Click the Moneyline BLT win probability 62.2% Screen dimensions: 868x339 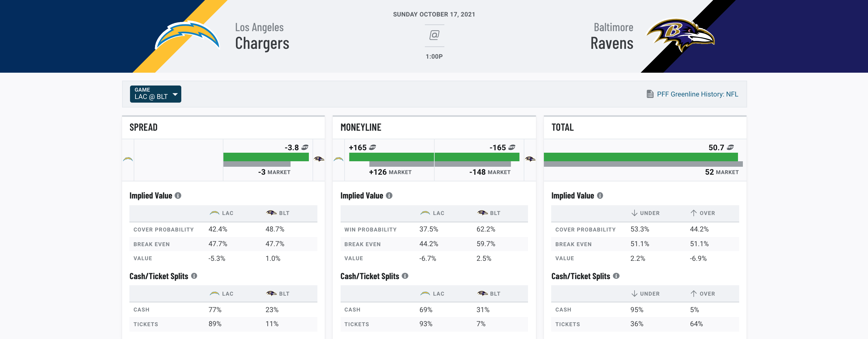(x=486, y=229)
